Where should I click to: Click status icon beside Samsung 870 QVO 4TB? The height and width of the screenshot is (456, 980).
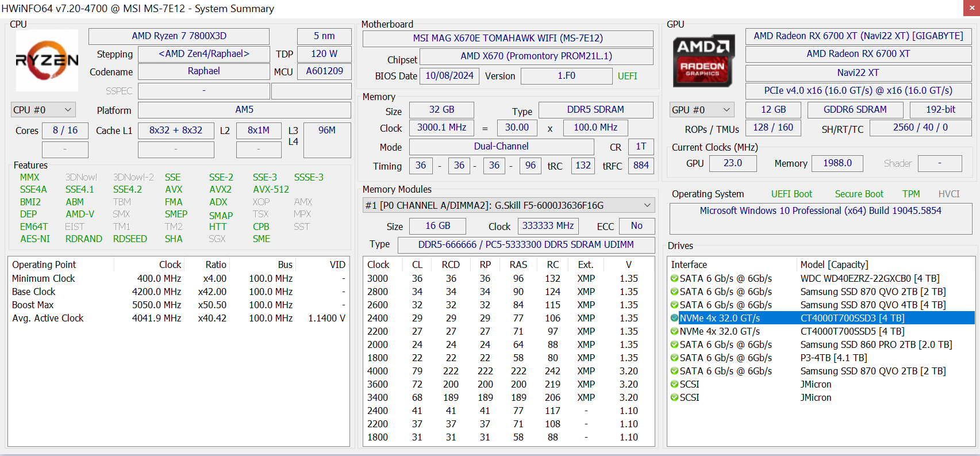click(674, 305)
